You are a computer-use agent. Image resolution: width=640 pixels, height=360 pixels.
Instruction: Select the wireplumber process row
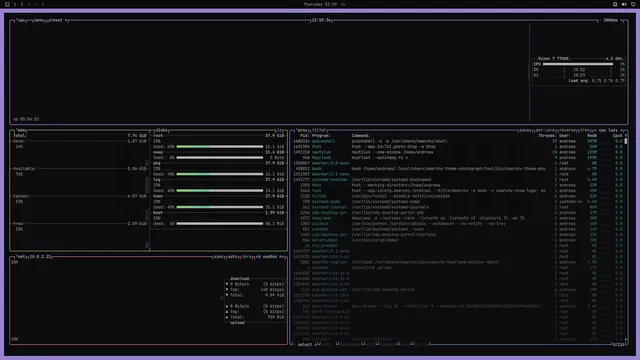[457, 240]
